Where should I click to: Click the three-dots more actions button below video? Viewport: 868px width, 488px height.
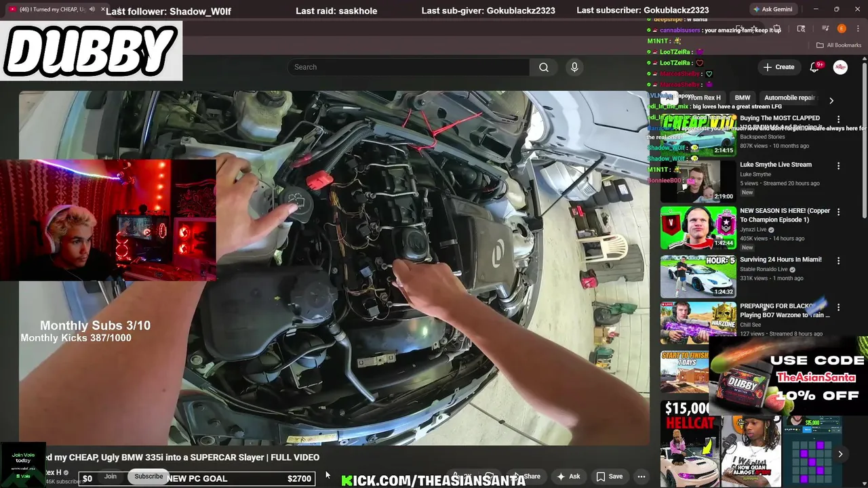point(641,476)
